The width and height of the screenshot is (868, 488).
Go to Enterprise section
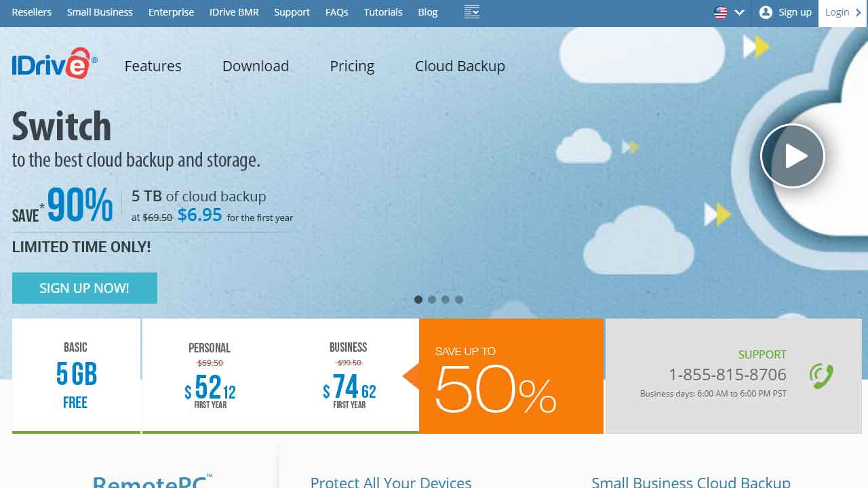click(x=171, y=12)
